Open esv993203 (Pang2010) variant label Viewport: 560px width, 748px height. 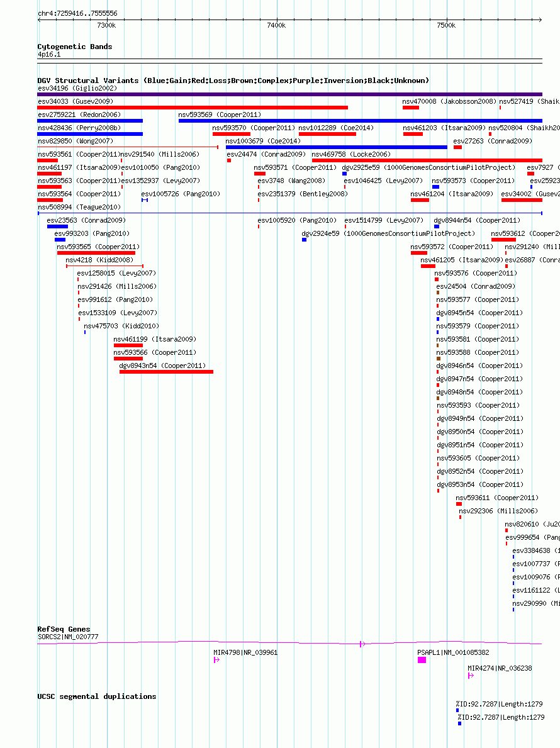92,234
